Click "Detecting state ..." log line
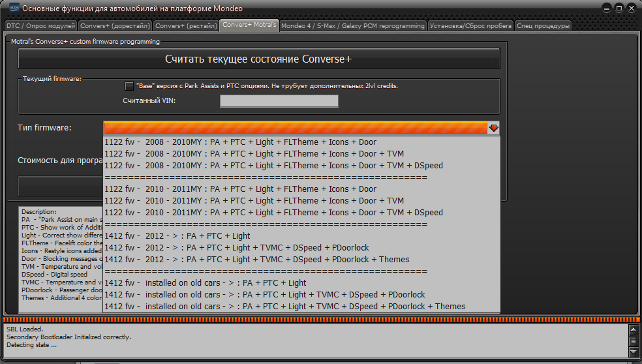The image size is (642, 364). [31, 345]
